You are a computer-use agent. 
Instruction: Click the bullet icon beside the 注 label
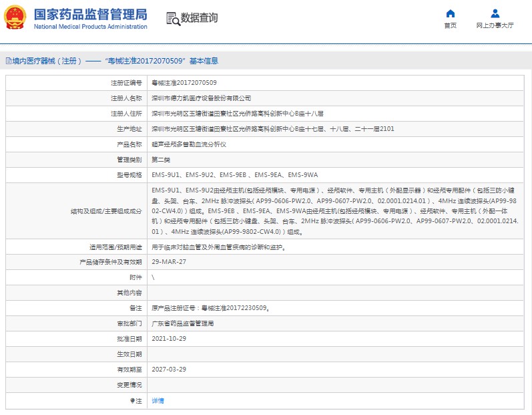point(132,401)
